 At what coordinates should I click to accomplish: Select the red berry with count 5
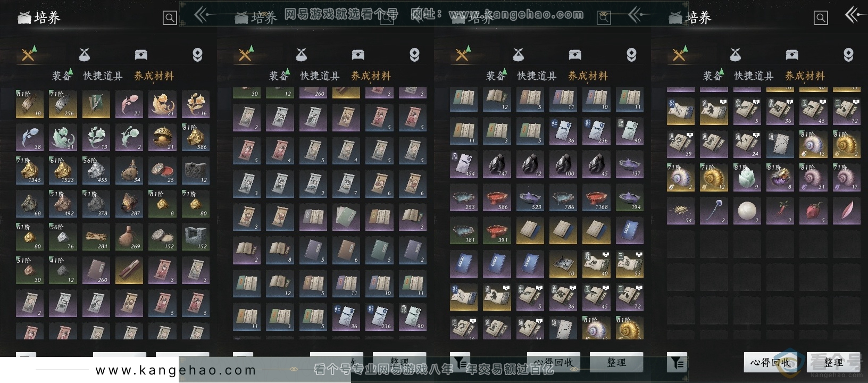(813, 211)
